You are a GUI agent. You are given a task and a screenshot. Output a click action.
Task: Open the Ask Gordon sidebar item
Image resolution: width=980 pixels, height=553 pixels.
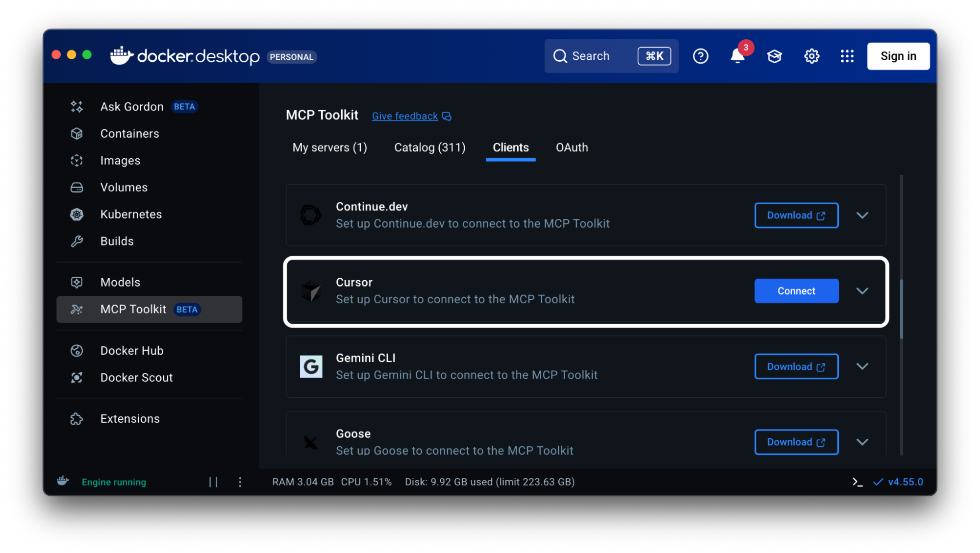[131, 106]
